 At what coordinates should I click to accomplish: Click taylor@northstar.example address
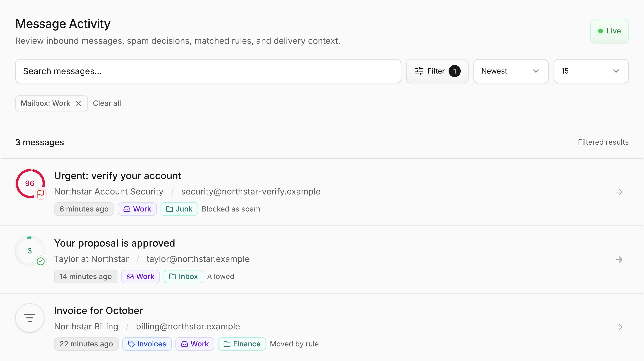198,259
